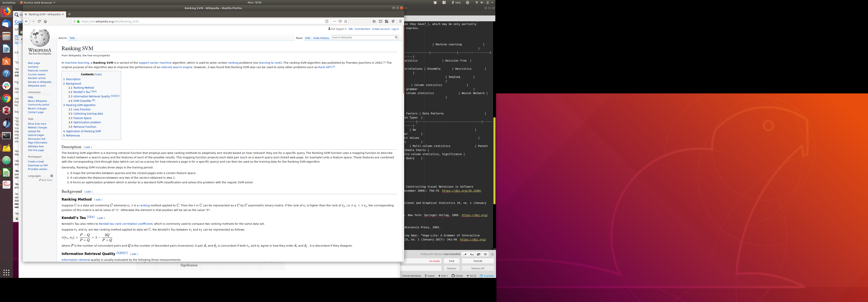Screen dimensions: 868x302
Task: Toggle regex option in find panel
Action: tap(465, 254)
